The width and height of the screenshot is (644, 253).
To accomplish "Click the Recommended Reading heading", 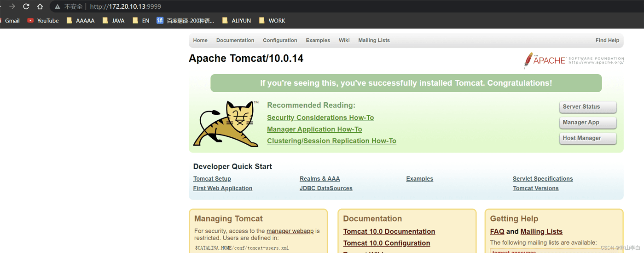I will point(311,105).
